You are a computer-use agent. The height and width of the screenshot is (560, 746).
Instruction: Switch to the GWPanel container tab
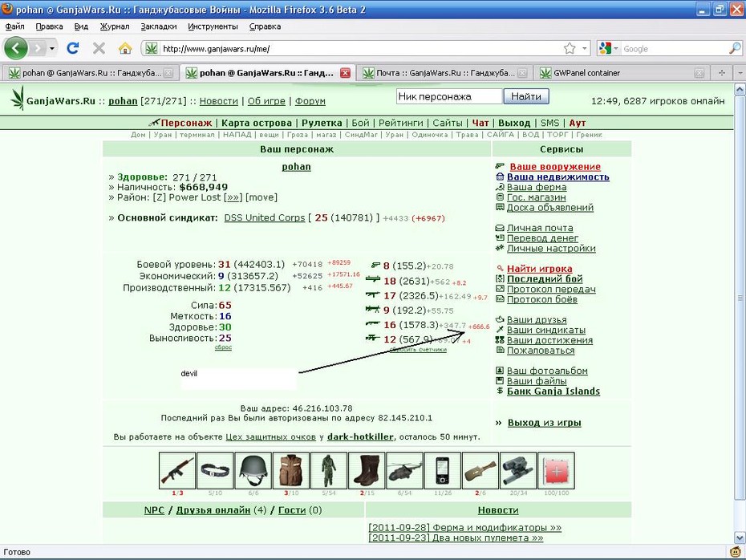[x=622, y=73]
